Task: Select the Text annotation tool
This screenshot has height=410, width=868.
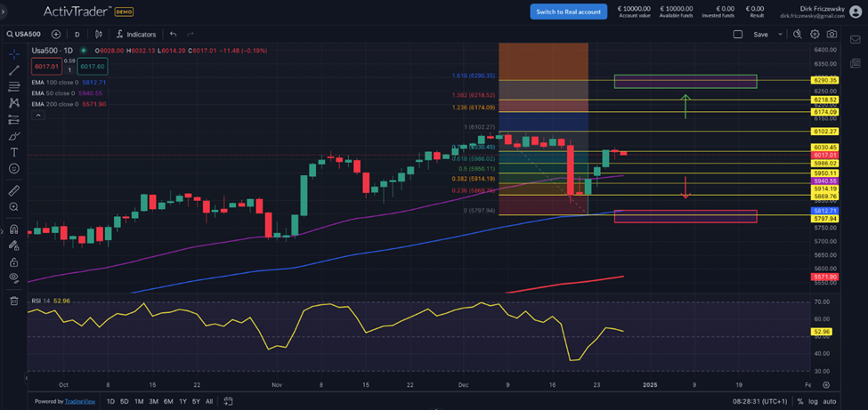Action: [13, 152]
